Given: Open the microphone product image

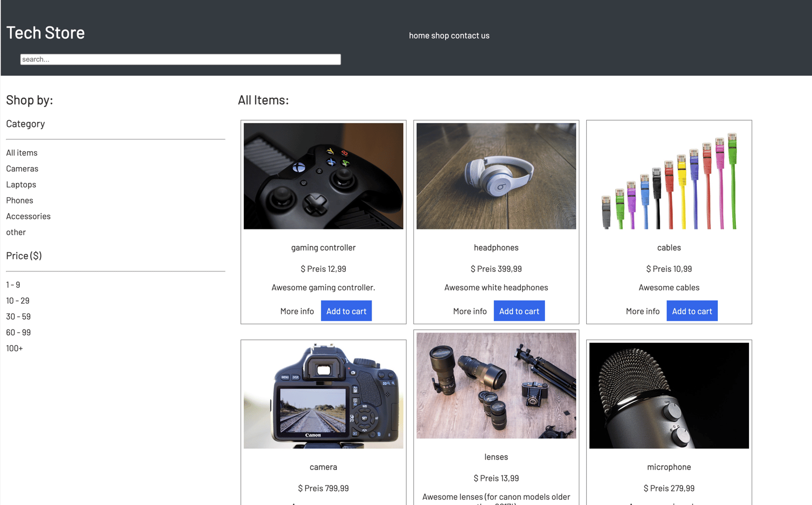Looking at the screenshot, I should pyautogui.click(x=669, y=396).
